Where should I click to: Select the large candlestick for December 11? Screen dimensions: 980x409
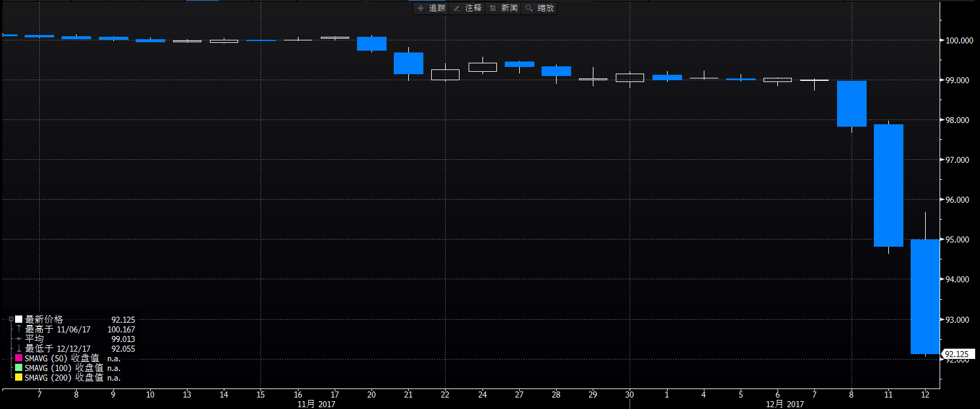[888, 185]
